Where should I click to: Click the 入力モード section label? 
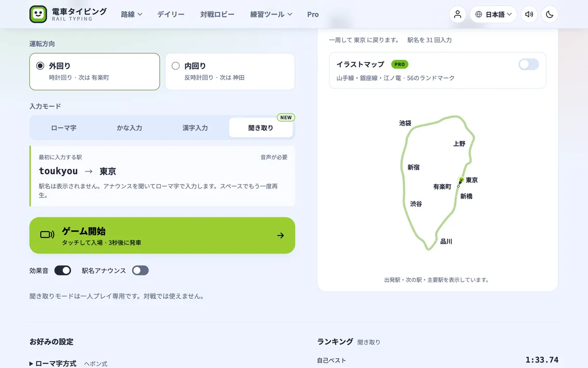coord(45,106)
